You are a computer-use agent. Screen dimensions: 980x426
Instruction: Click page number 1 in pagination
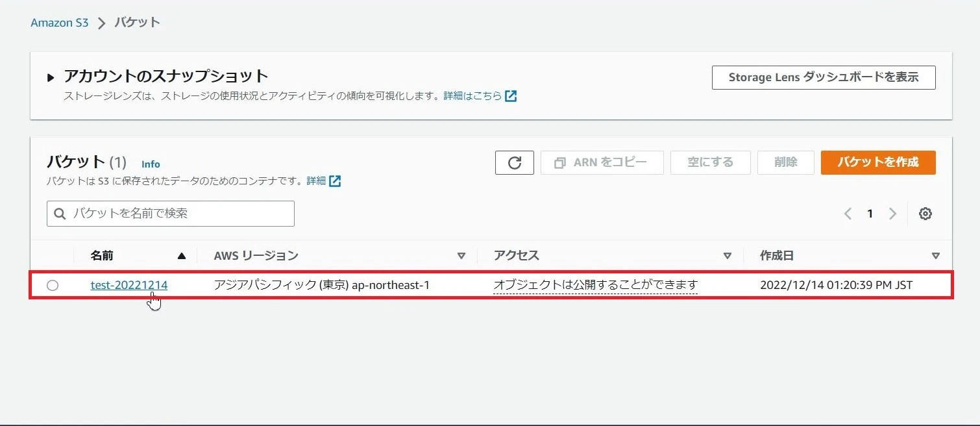click(x=870, y=214)
